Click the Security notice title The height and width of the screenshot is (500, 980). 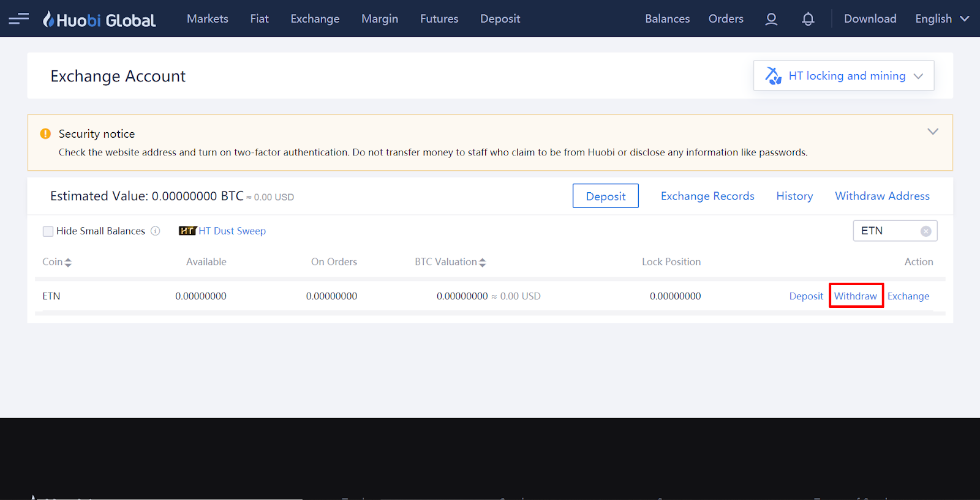click(97, 133)
